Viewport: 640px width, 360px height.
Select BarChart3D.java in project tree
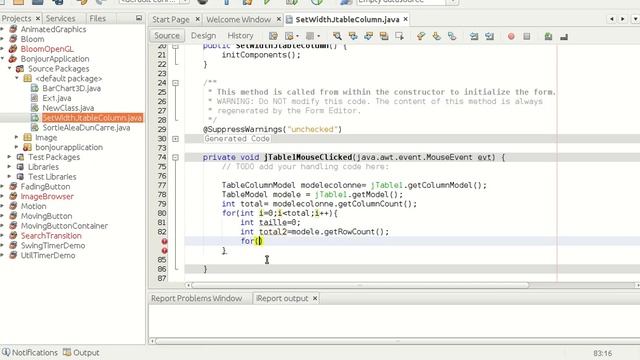click(x=71, y=88)
